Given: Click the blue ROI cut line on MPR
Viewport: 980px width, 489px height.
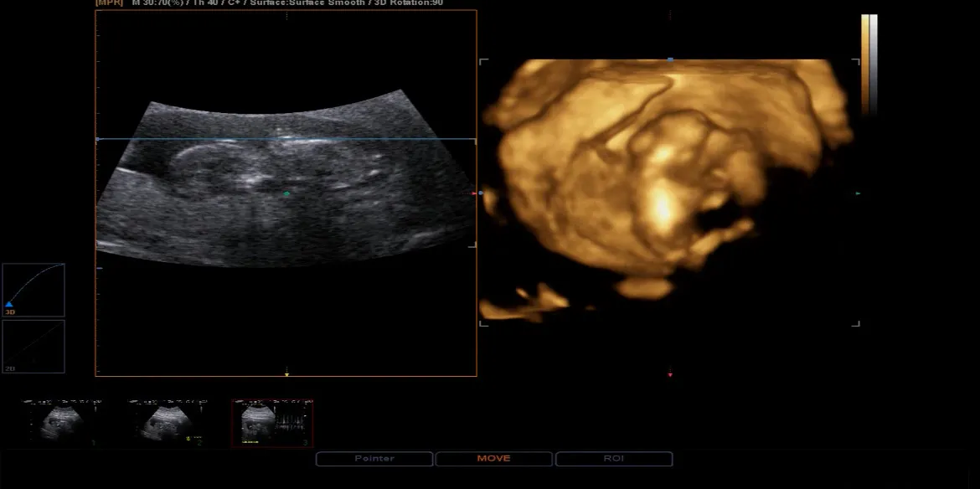Looking at the screenshot, I should [x=286, y=139].
